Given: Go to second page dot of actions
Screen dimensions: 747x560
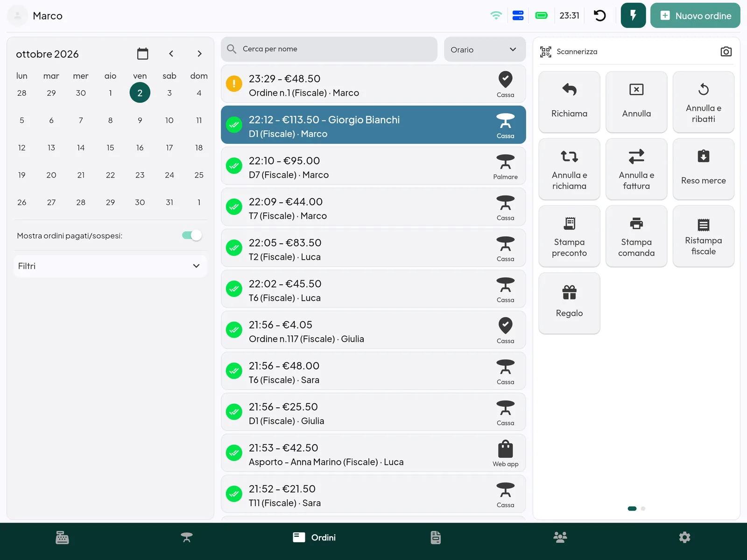Looking at the screenshot, I should click(x=643, y=509).
